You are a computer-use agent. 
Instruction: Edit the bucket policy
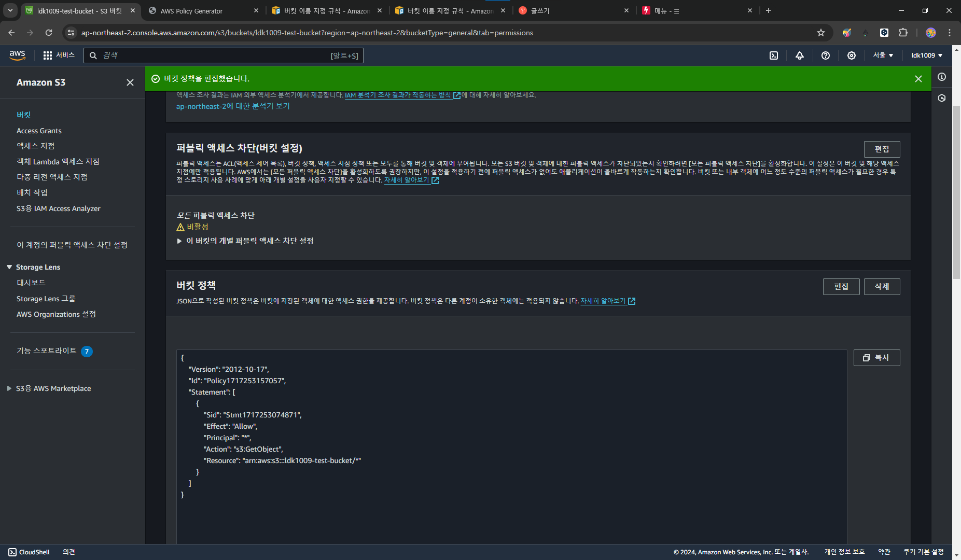click(841, 287)
